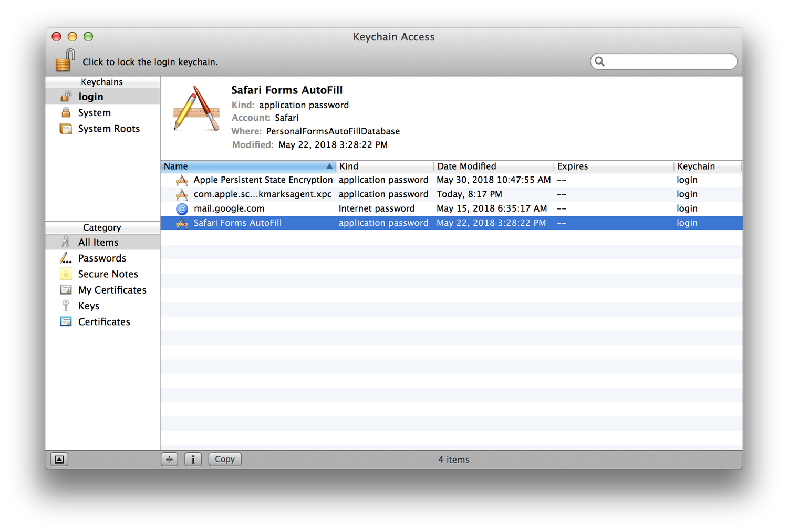
Task: Click the padlock icon to lock login keychain
Action: 65,60
